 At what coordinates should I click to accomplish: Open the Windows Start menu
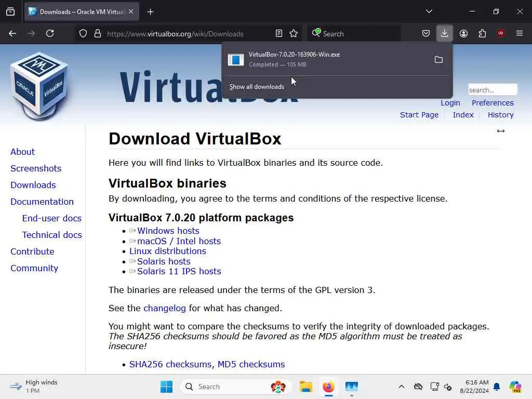pyautogui.click(x=166, y=387)
